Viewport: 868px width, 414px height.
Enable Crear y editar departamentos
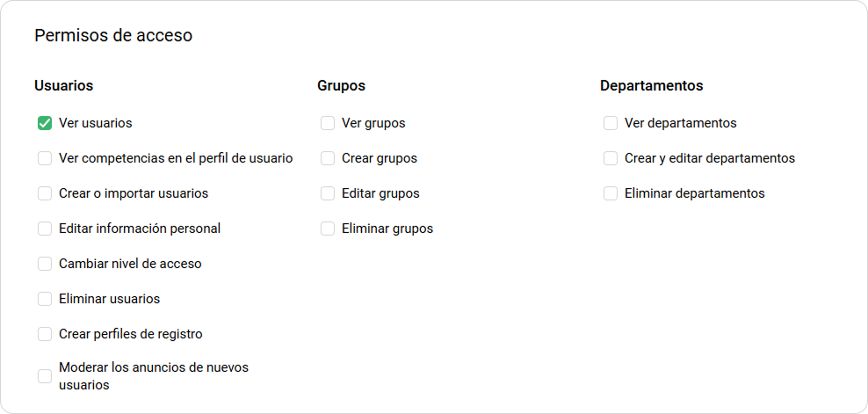tap(611, 158)
